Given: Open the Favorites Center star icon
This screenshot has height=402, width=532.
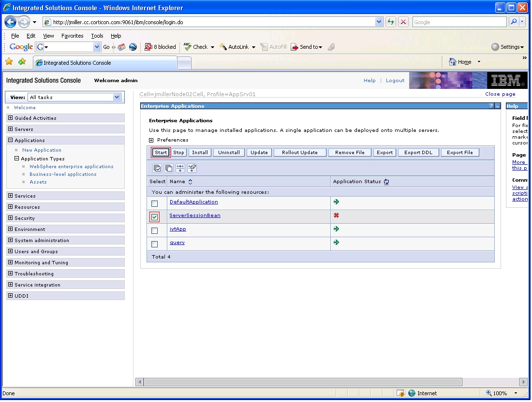Looking at the screenshot, I should [9, 62].
